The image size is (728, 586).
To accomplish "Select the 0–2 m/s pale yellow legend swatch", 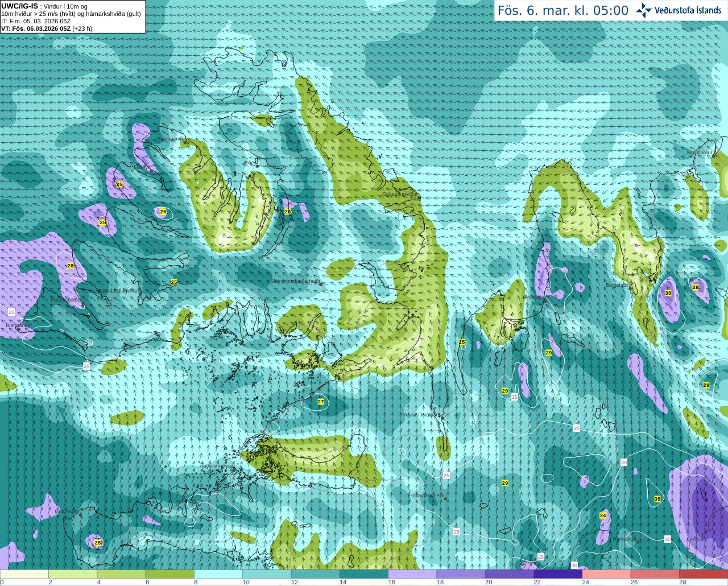I will tap(24, 574).
